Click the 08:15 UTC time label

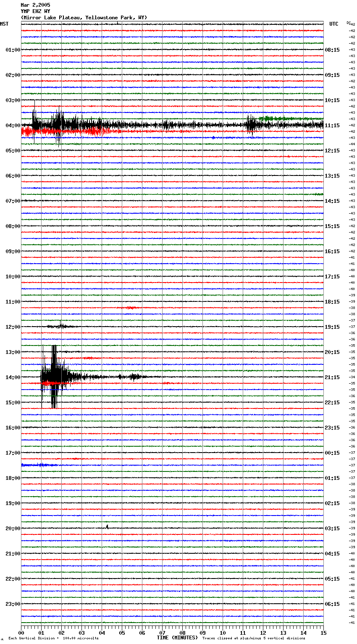pyautogui.click(x=332, y=50)
